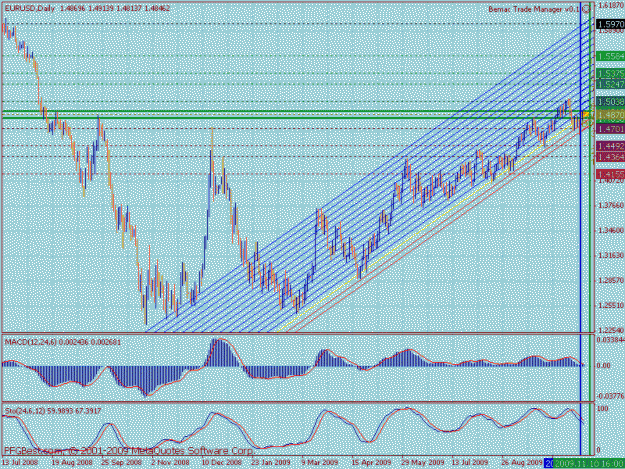Click the MACD scale -0.03776 value

pos(610,396)
